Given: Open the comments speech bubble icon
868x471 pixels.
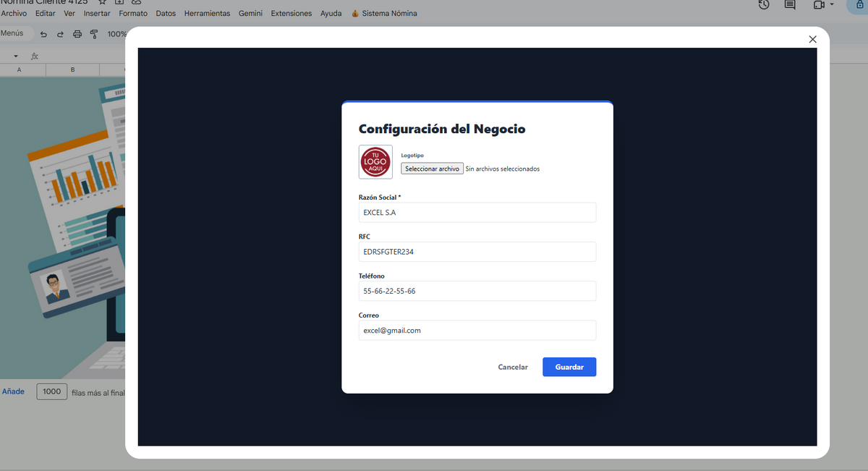Looking at the screenshot, I should point(790,4).
